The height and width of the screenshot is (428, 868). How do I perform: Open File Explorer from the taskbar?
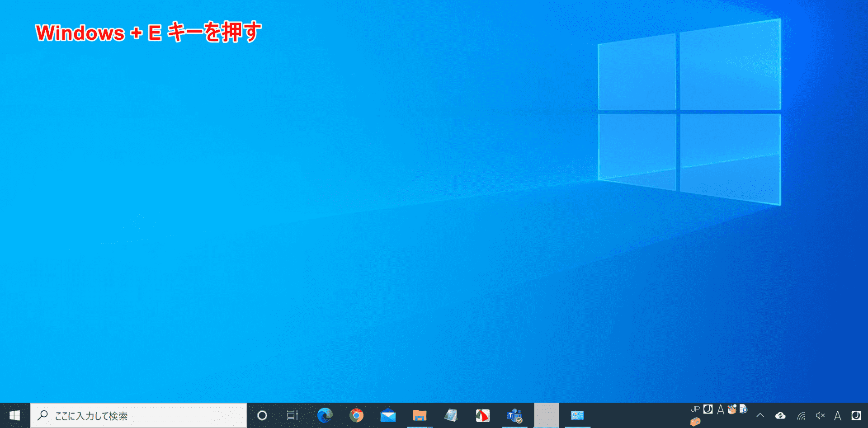point(420,415)
